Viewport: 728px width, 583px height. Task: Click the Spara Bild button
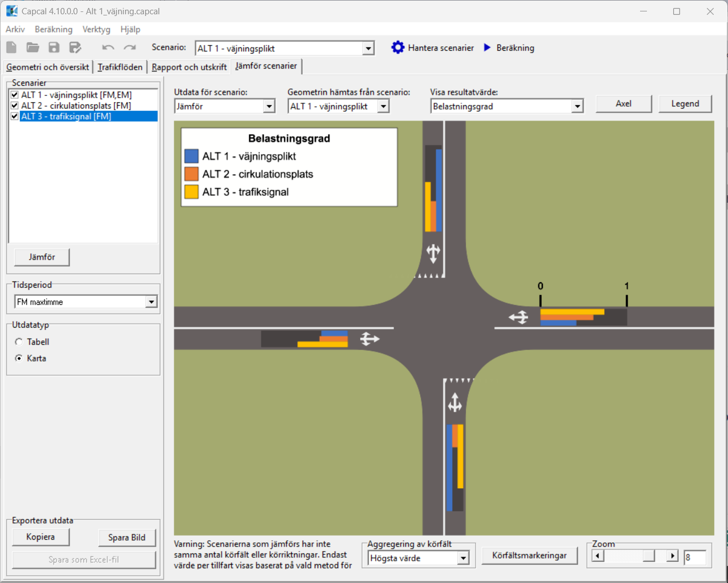(127, 537)
